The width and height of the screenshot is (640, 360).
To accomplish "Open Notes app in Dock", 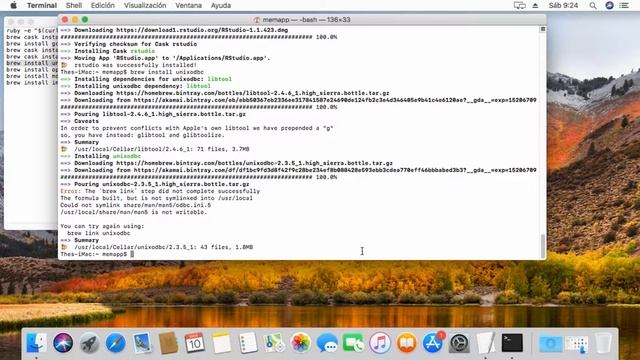I will [x=221, y=342].
